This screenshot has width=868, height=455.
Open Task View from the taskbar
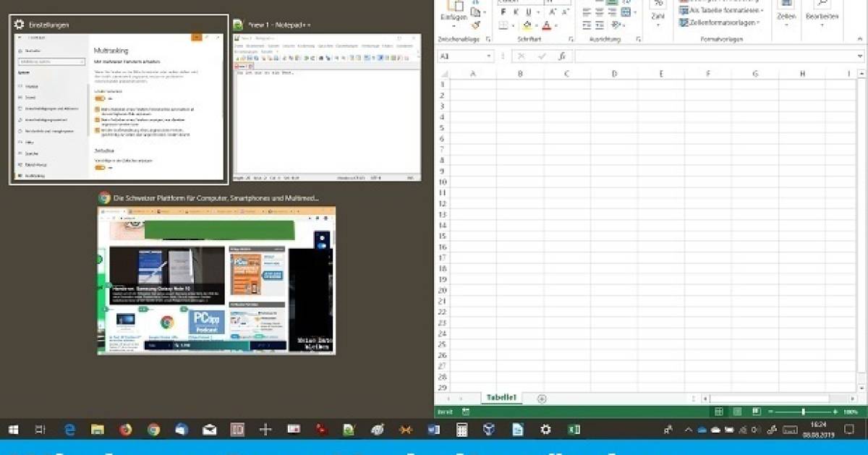(41, 430)
